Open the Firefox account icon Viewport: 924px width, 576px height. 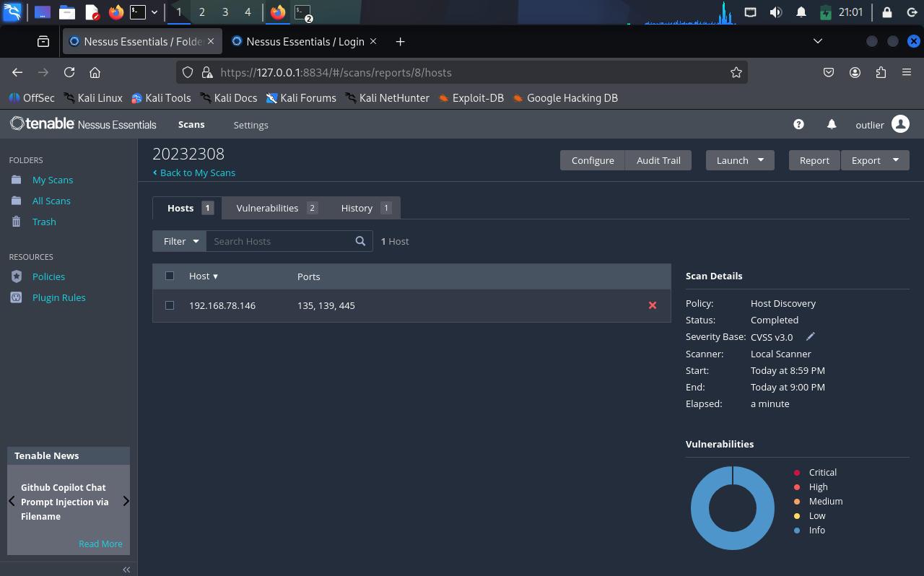click(855, 72)
